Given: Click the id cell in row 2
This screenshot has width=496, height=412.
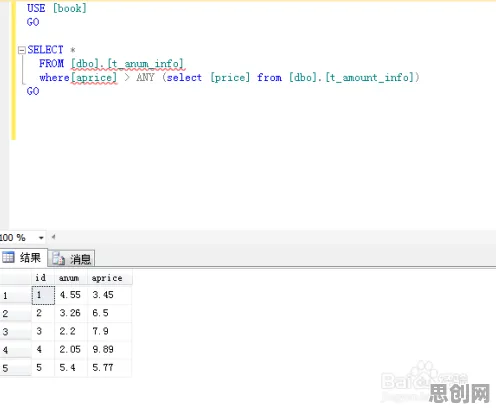Looking at the screenshot, I should point(43,313).
